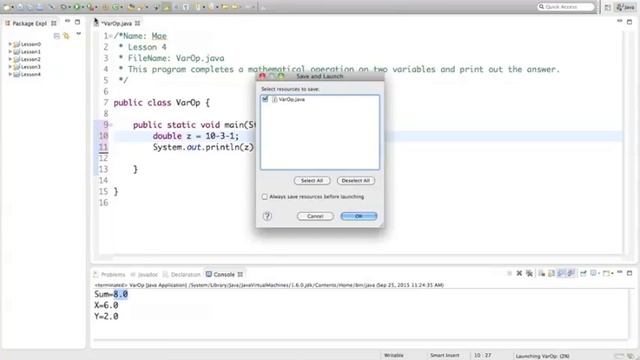Collapse the main method fold at line 9

point(110,125)
